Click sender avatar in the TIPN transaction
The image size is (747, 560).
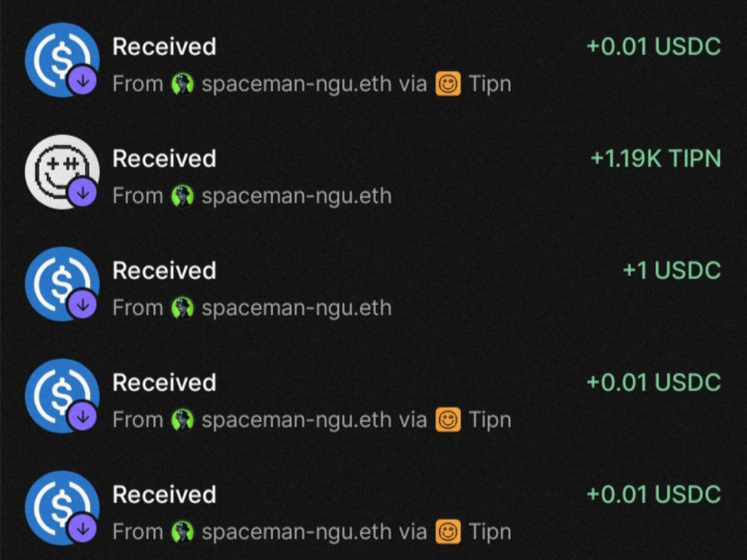[x=182, y=196]
